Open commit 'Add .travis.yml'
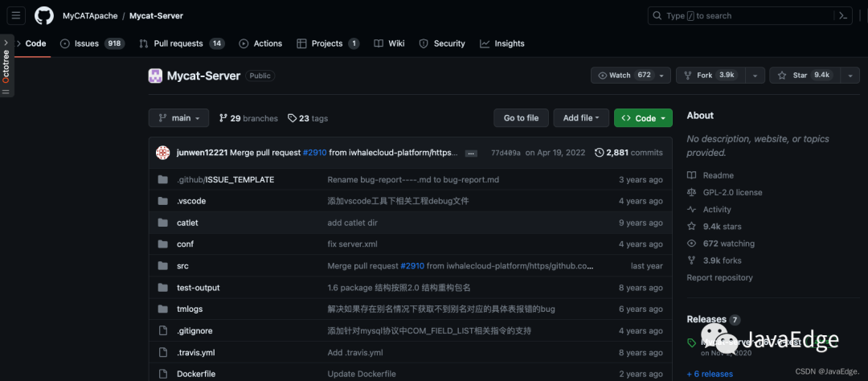The height and width of the screenshot is (381, 868). (355, 352)
